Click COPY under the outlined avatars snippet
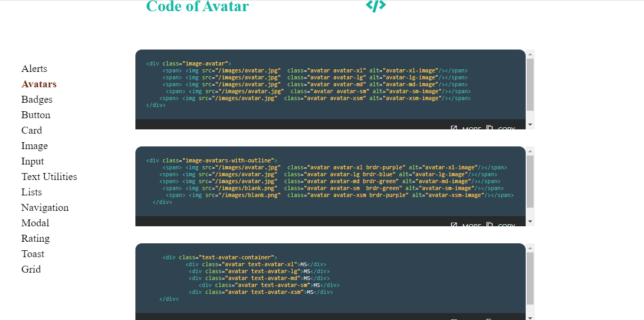The height and width of the screenshot is (320, 644). click(503, 225)
